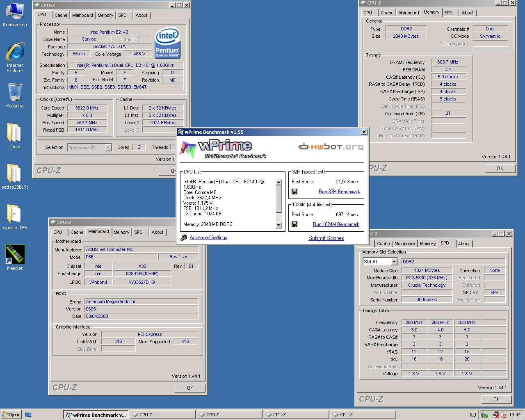Open the Advanced Settings link
This screenshot has width=525, height=420.
click(x=208, y=237)
